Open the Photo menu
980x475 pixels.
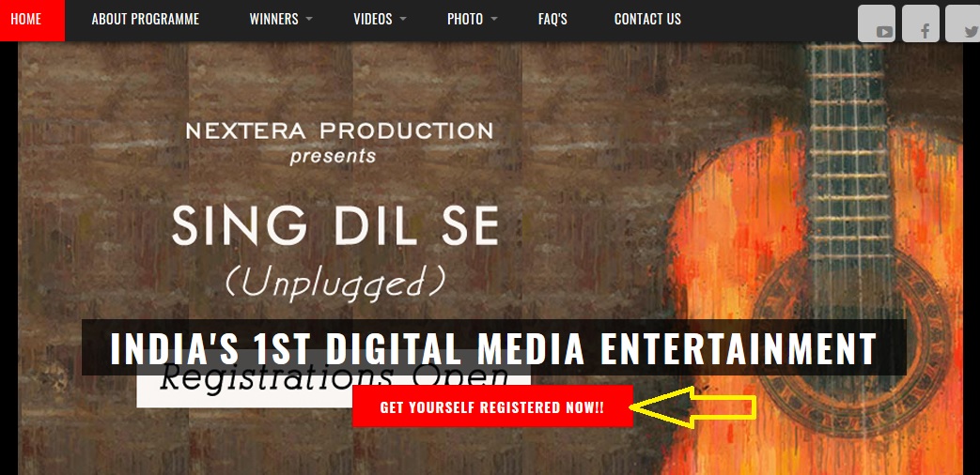[465, 20]
